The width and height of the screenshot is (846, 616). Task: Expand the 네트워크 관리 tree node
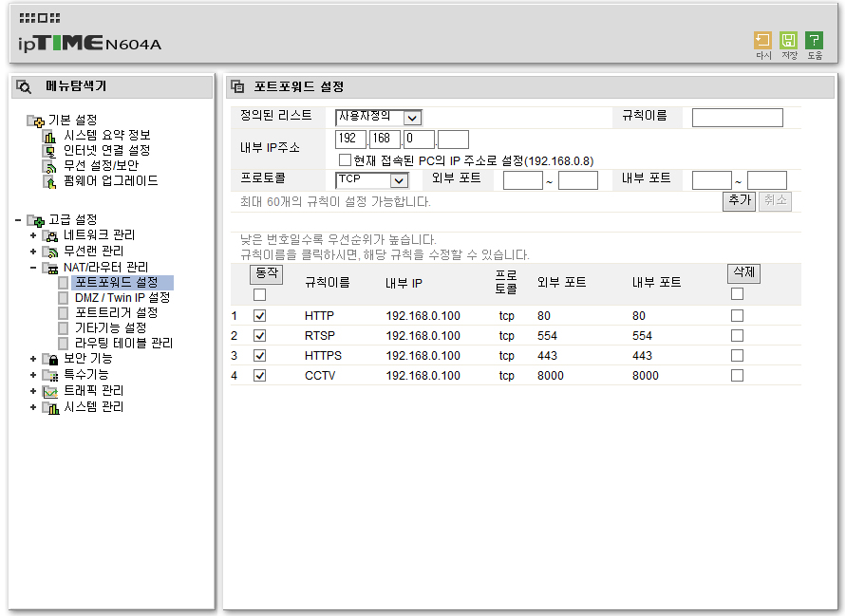pyautogui.click(x=33, y=235)
